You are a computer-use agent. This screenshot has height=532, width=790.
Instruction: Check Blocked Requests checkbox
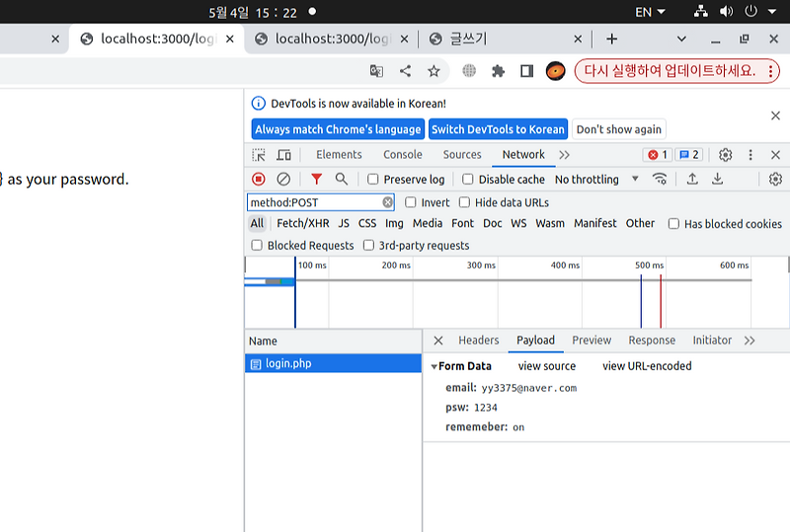click(x=257, y=246)
